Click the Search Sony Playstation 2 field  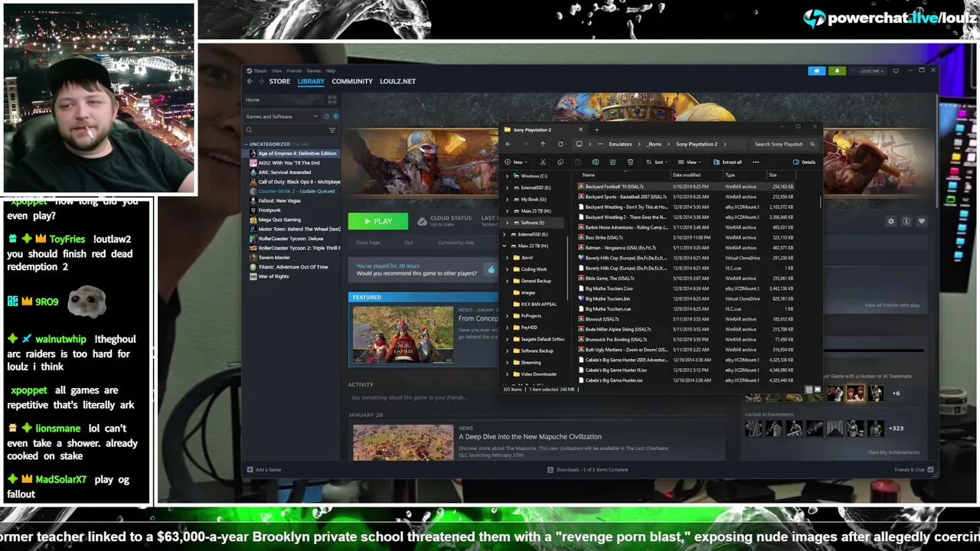[x=784, y=144]
